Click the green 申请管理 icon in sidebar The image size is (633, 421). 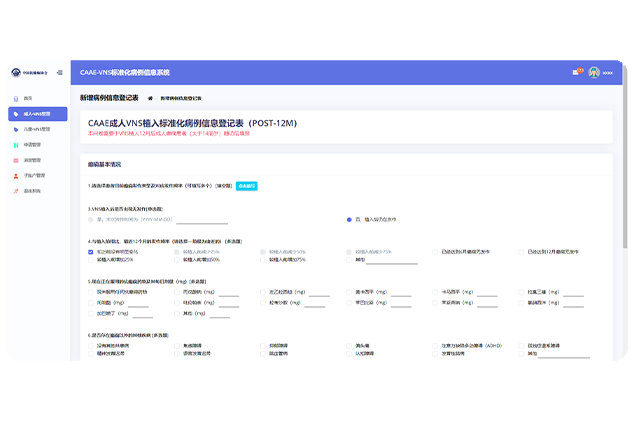tap(16, 145)
